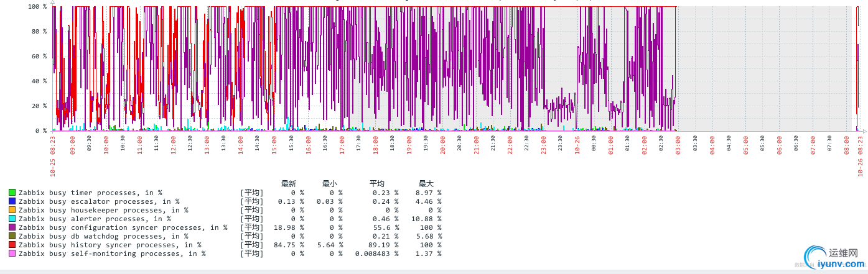This screenshot has width=868, height=274.
Task: Click the red history syncer legend swatch
Action: pos(12,245)
